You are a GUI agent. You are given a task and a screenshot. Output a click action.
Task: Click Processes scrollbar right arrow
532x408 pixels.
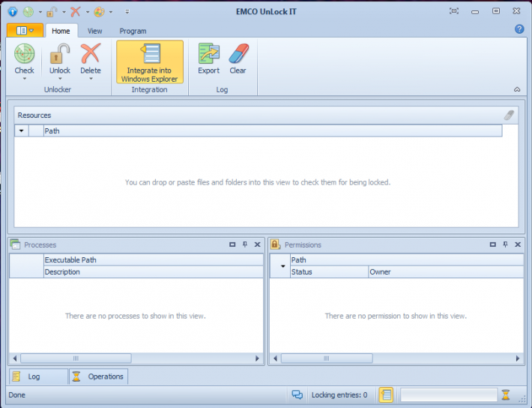257,358
